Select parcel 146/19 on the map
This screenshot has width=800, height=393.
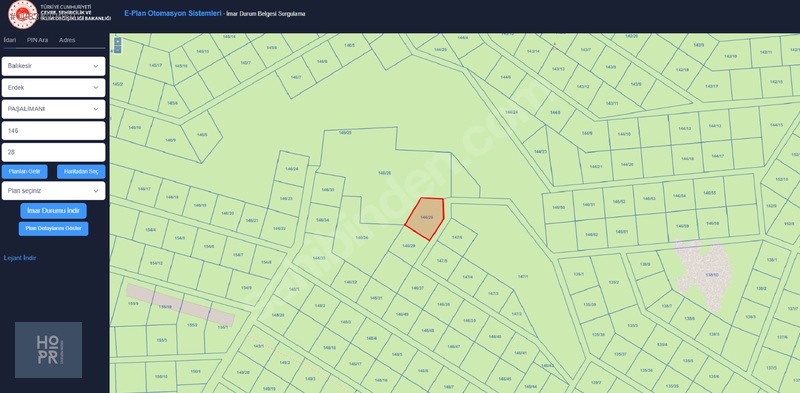[x=201, y=205]
